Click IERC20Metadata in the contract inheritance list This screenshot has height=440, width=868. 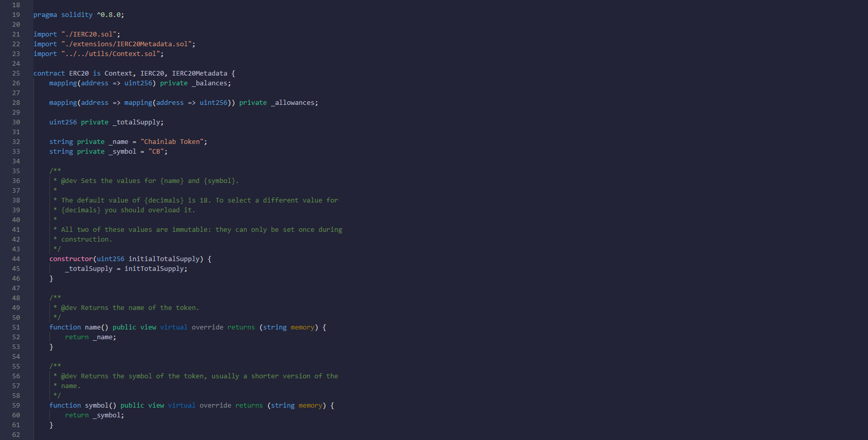[x=199, y=74]
